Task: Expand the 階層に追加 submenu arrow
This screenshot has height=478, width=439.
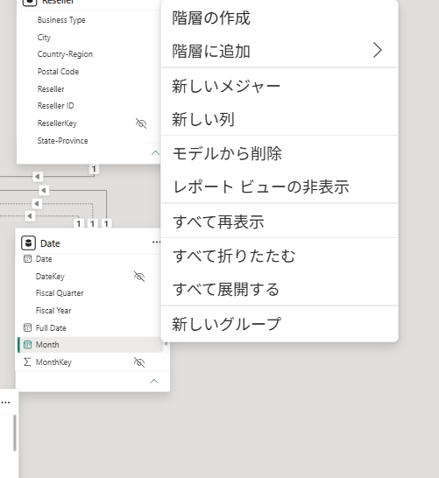Action: (377, 50)
